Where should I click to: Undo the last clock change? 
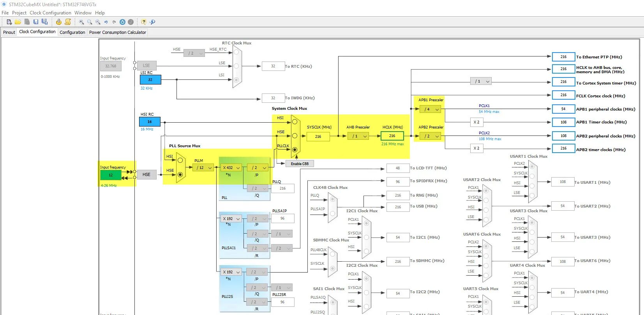(x=106, y=22)
